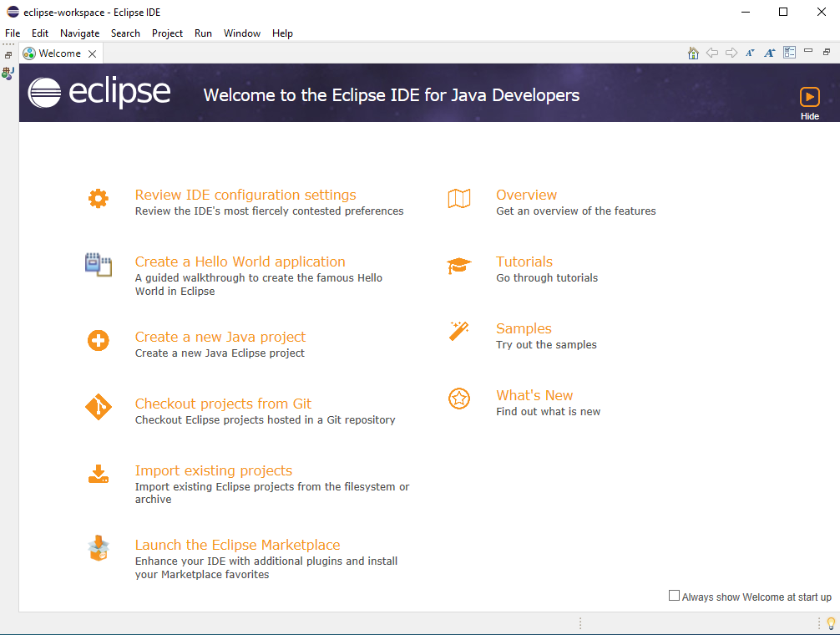Open Review IDE configuration settings link
The image size is (840, 635).
click(x=245, y=195)
